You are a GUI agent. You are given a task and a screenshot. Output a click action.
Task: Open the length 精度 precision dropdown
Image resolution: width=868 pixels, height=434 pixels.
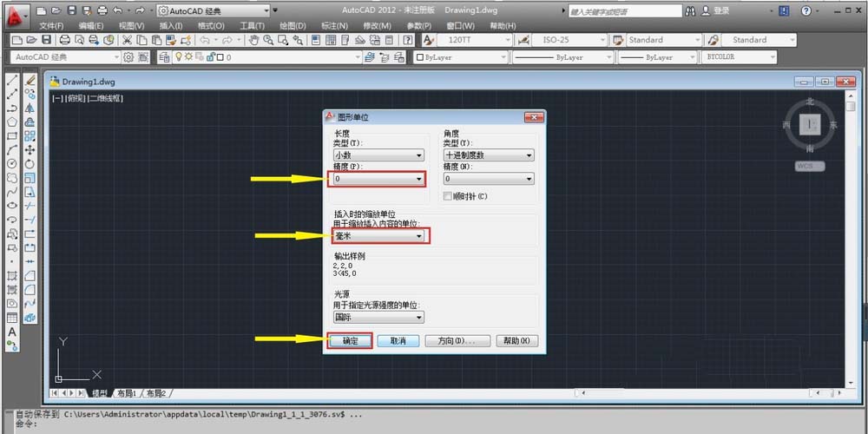coord(378,179)
